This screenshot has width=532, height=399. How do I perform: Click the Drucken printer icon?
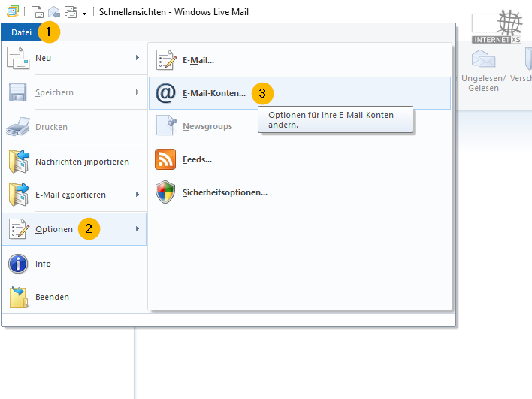(18, 127)
